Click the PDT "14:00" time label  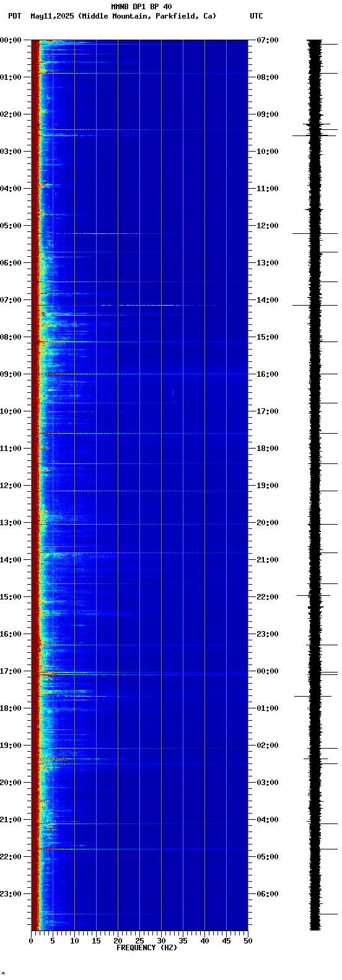[x=11, y=560]
